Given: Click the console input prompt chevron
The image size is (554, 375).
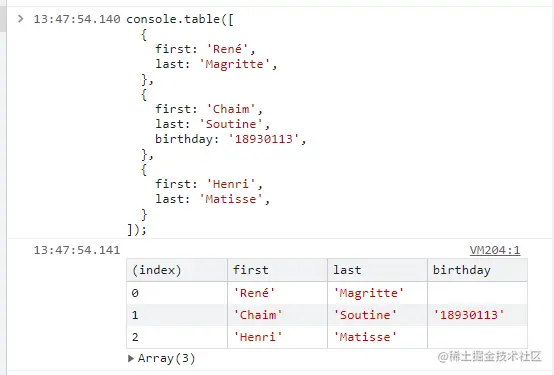Looking at the screenshot, I should coord(20,18).
